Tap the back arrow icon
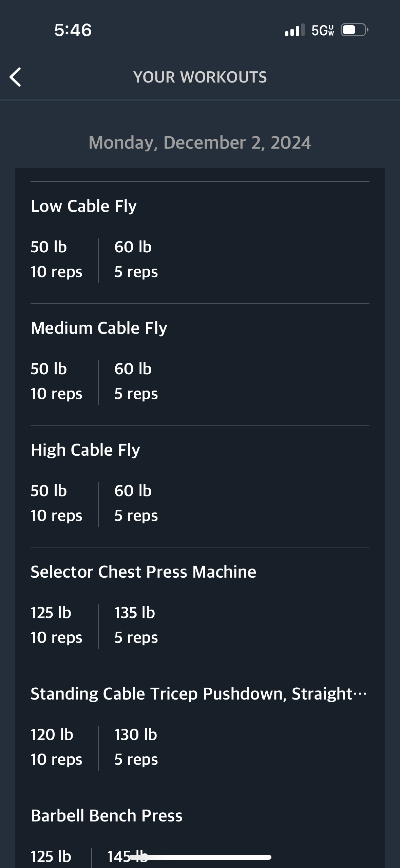This screenshot has height=868, width=400. pos(15,77)
